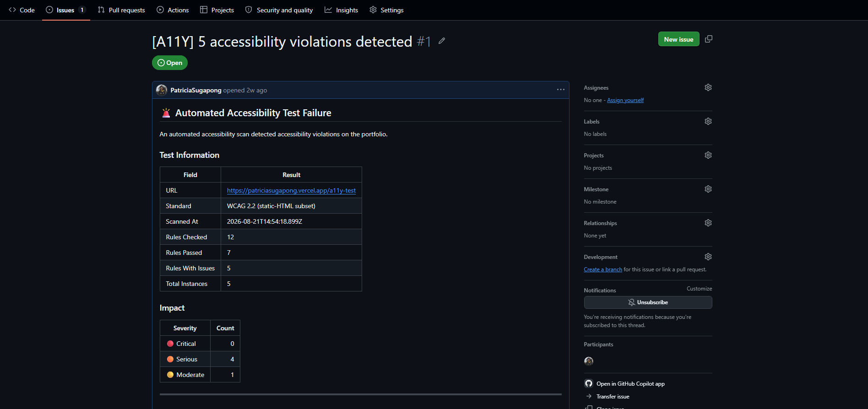Image resolution: width=868 pixels, height=409 pixels.
Task: Click the participant avatar under Participants
Action: coord(589,361)
